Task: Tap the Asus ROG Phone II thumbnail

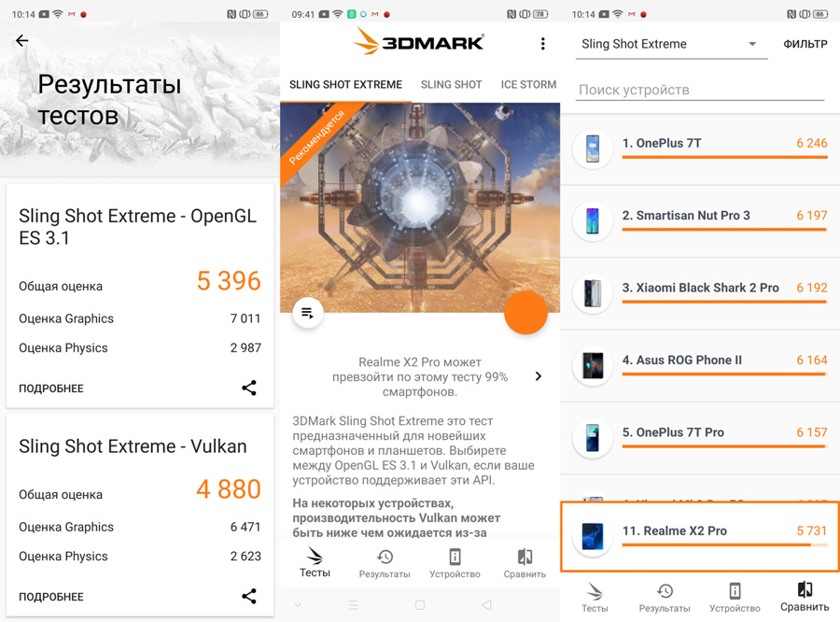Action: click(593, 366)
